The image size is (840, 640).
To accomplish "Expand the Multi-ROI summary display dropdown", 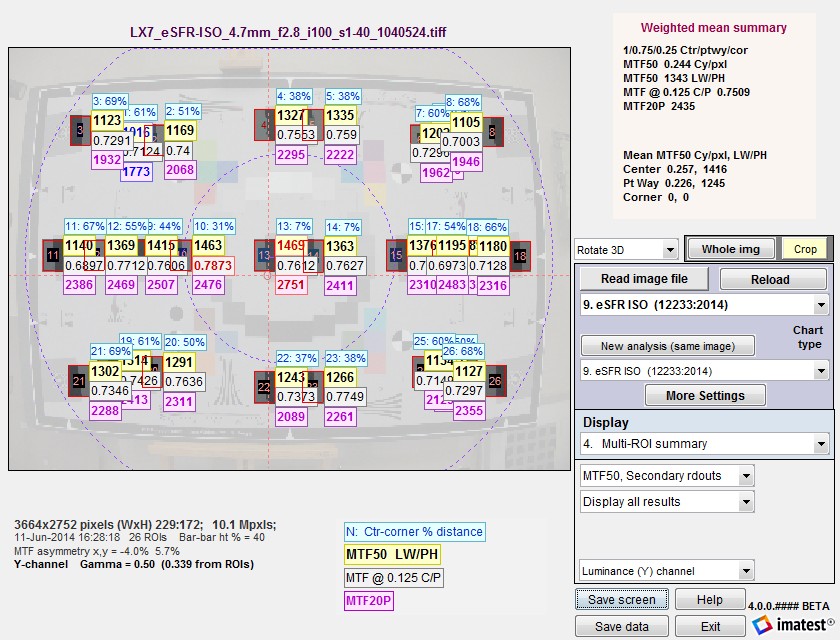I will pos(704,444).
